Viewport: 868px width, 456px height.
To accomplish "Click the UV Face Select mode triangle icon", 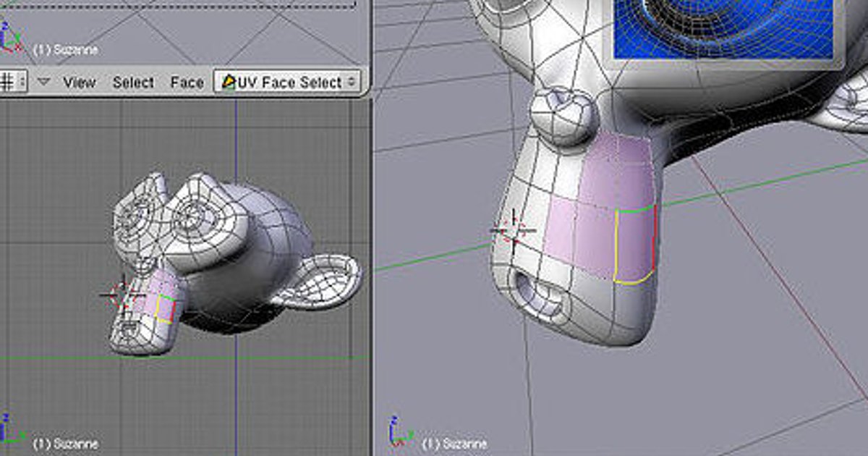I will coord(229,82).
